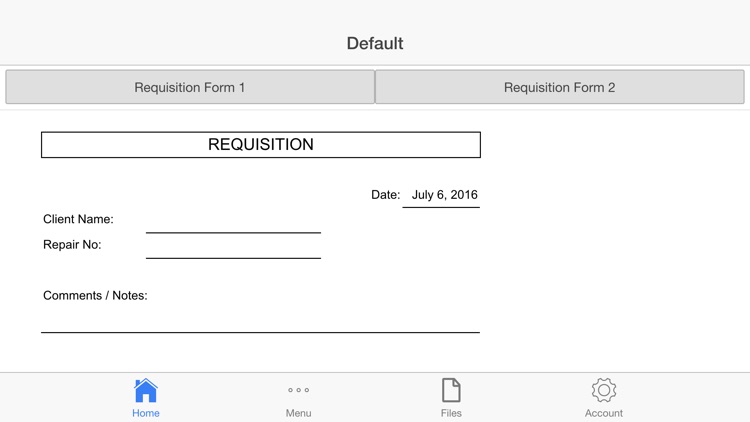Switch to the Requisition Form 1 tab
Screen dimensions: 750x422
point(190,87)
